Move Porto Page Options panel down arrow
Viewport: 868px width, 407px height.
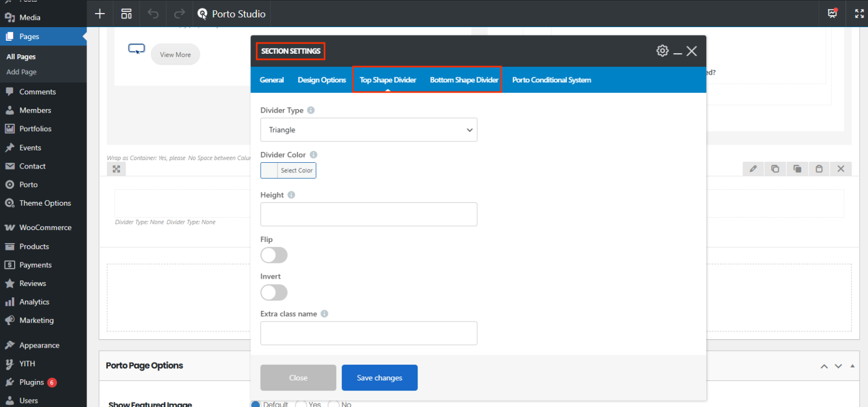839,366
